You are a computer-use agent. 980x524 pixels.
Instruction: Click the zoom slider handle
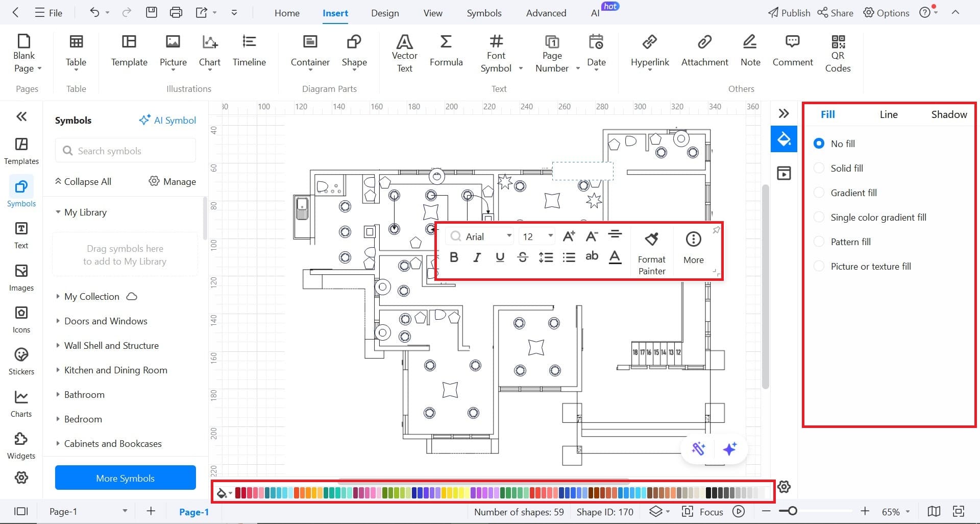coord(792,511)
